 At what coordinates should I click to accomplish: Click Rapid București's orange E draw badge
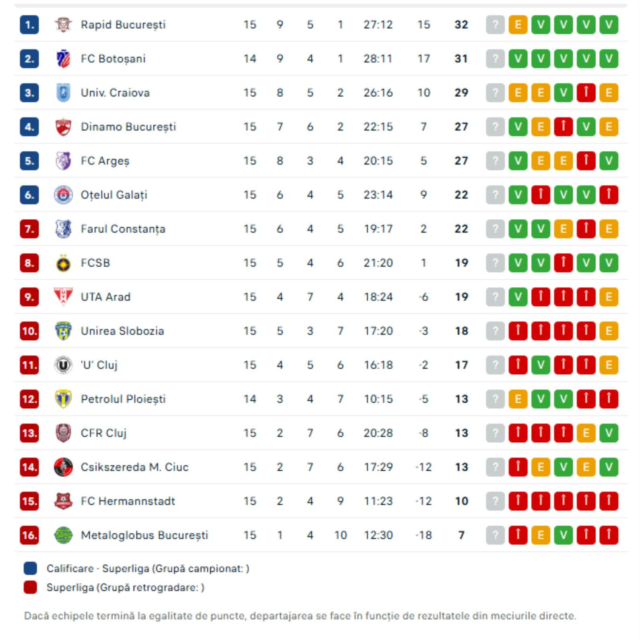point(518,25)
